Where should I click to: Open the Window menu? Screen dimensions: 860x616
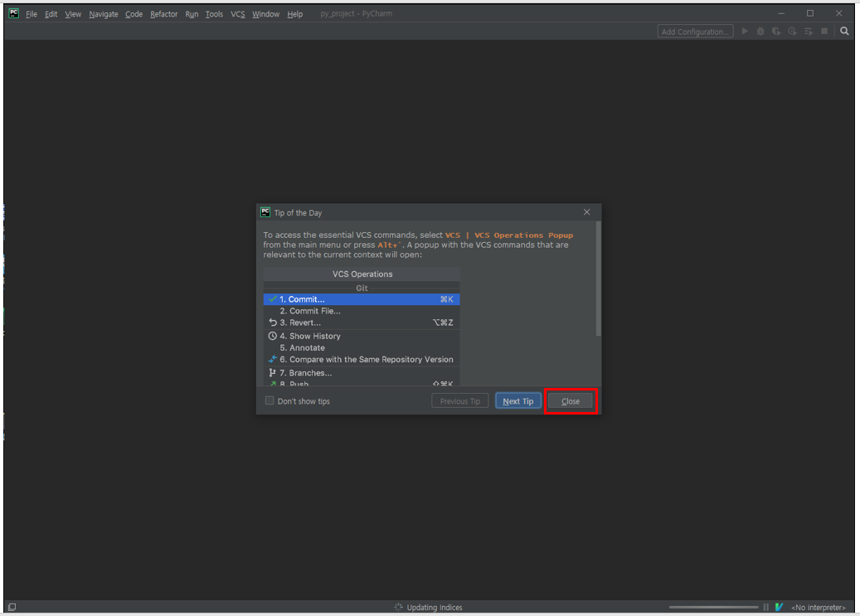click(266, 14)
